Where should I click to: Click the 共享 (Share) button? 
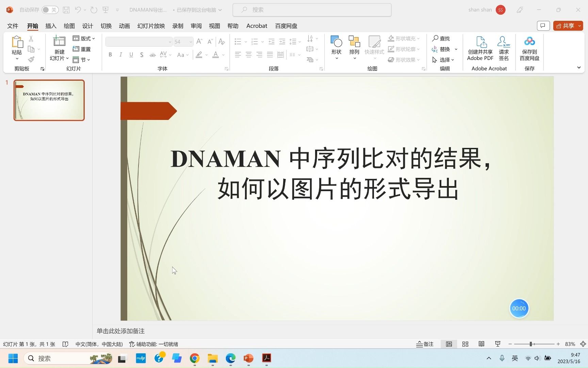click(x=567, y=26)
